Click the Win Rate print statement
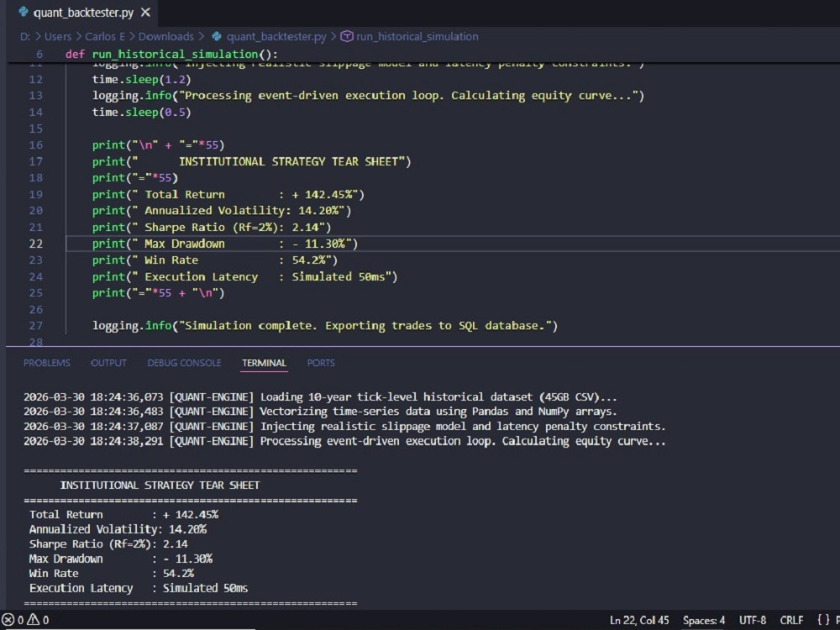This screenshot has height=630, width=840. (215, 260)
